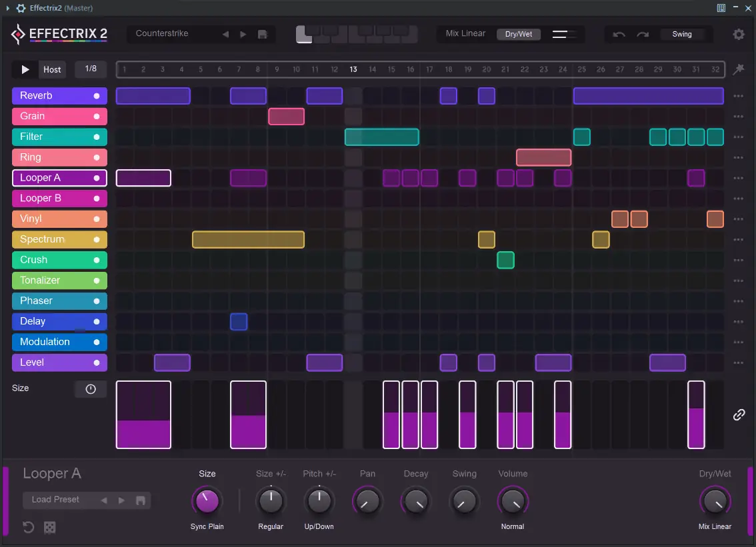Save the Counterstrike preset via disk icon

click(x=262, y=34)
